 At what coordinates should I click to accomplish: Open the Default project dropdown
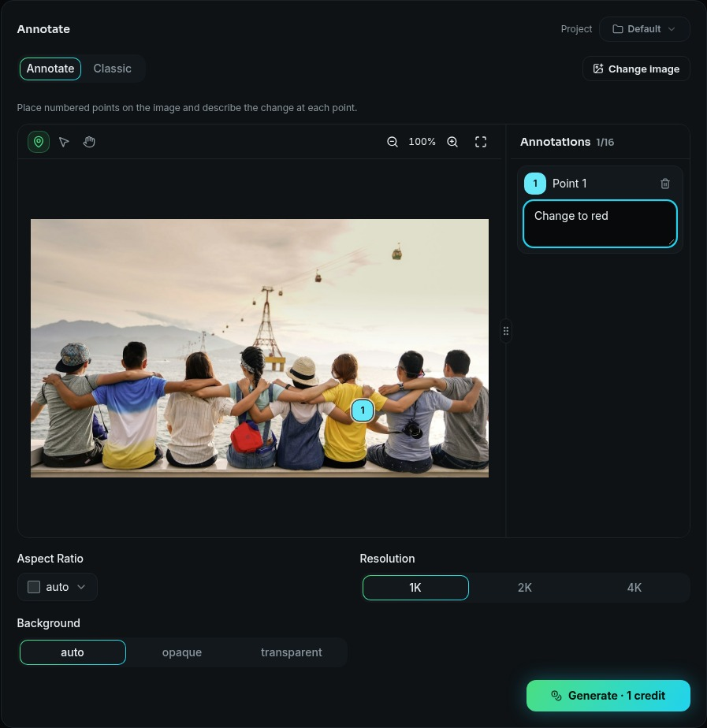pyautogui.click(x=644, y=29)
